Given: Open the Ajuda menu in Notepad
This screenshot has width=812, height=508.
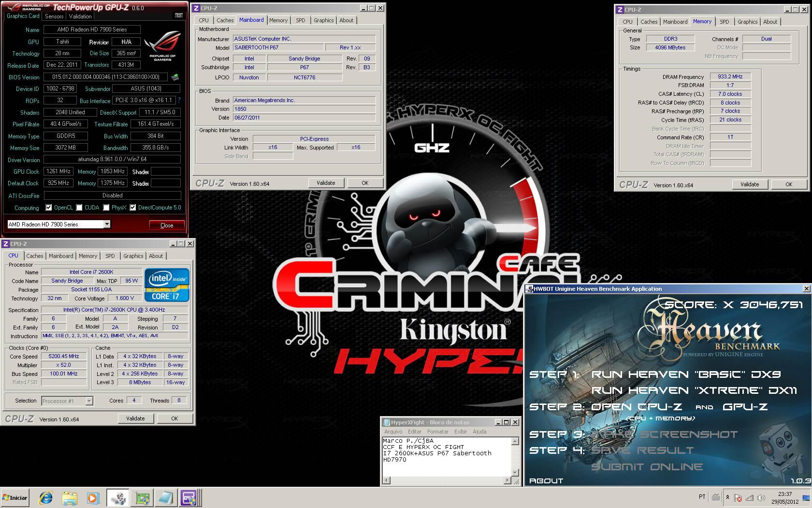Looking at the screenshot, I should coord(479,432).
